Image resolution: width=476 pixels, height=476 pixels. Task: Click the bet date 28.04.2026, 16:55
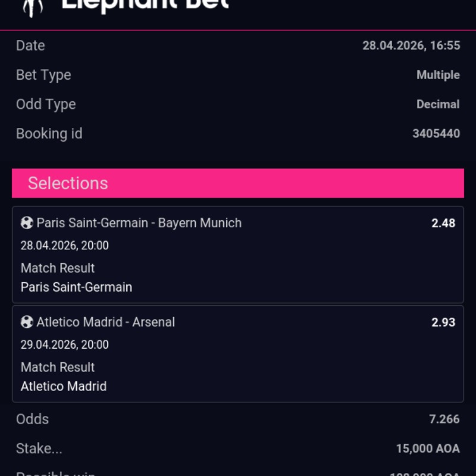[x=411, y=46]
